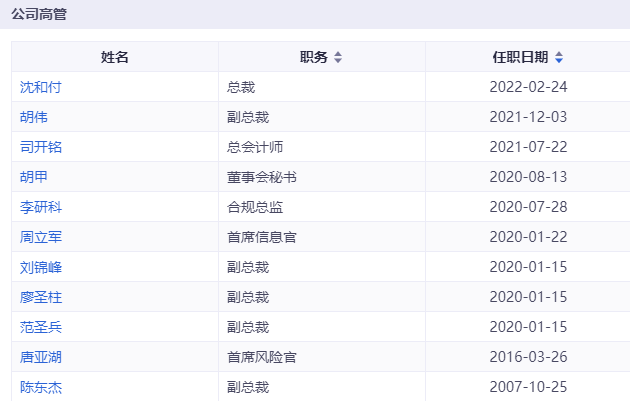Open 刘锦峰's profile link
Screen dimensions: 630x401
41,267
